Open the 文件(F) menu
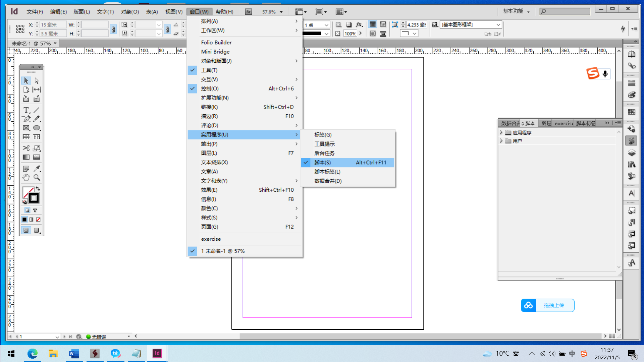 point(35,12)
